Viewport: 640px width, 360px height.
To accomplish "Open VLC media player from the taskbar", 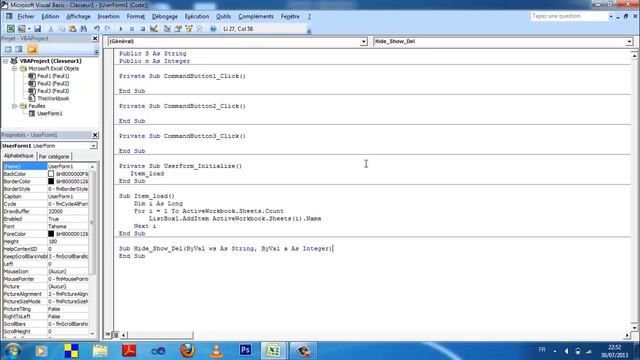I will click(217, 350).
